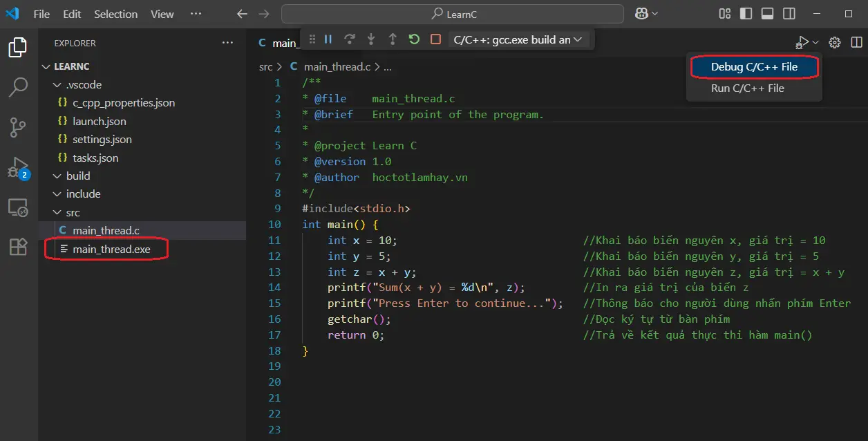The height and width of the screenshot is (441, 868).
Task: Open the run/debug dropdown arrow
Action: click(815, 43)
